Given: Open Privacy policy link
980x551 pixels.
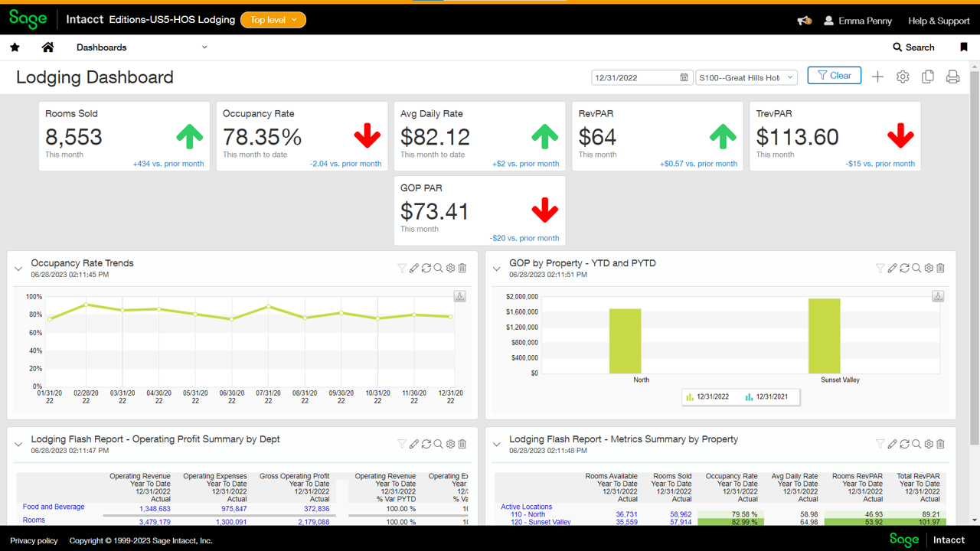Looking at the screenshot, I should (x=34, y=540).
